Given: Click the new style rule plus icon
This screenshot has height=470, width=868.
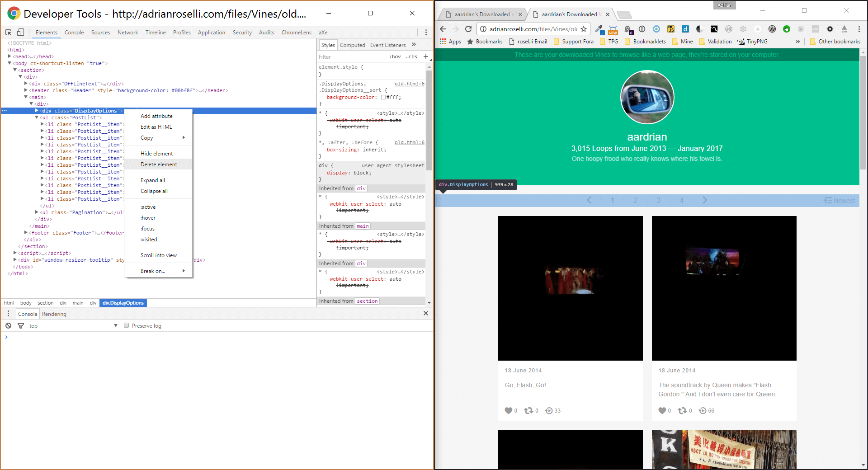Looking at the screenshot, I should point(425,56).
